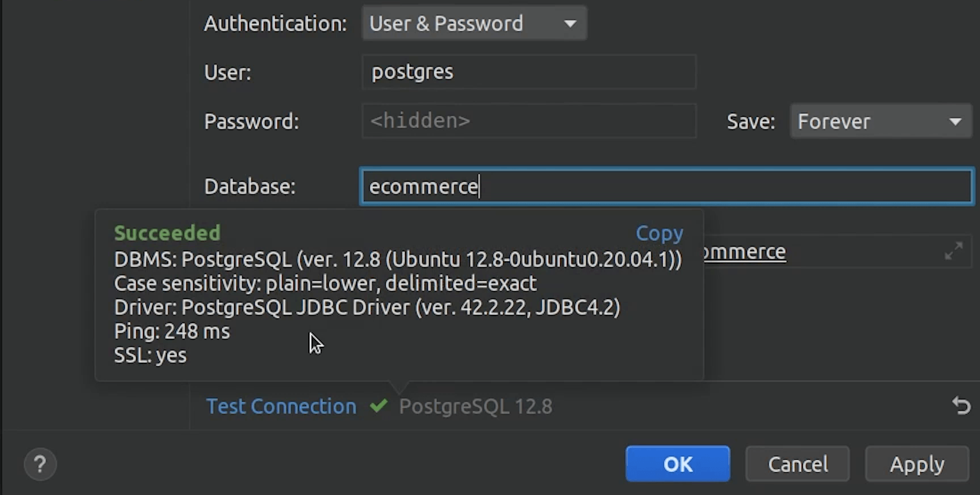Viewport: 980px width, 495px height.
Task: Copy the connection test result
Action: point(659,233)
